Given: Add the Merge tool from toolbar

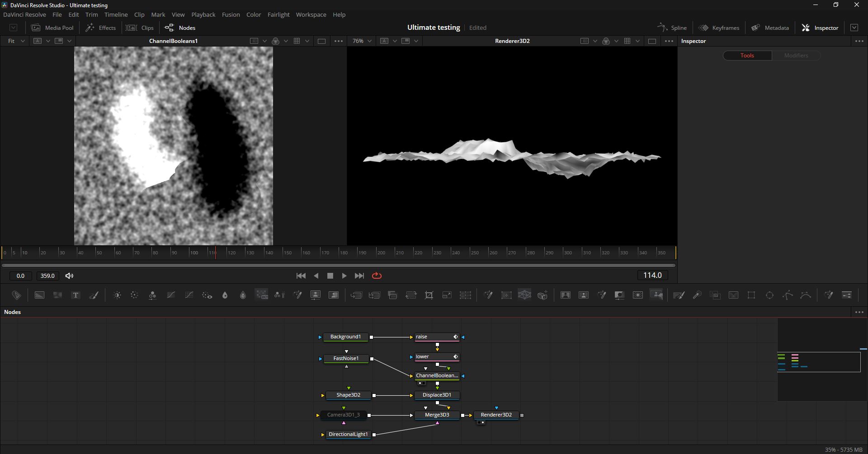Looking at the screenshot, I should click(356, 295).
